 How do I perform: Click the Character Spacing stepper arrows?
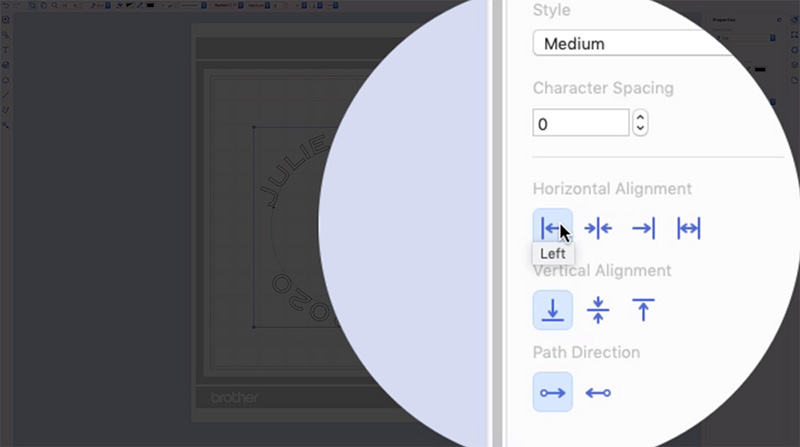point(641,124)
